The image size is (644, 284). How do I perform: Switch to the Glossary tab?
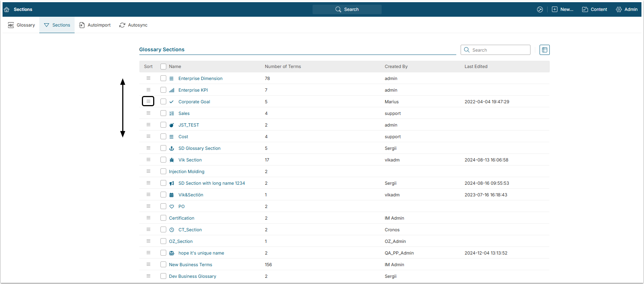21,25
